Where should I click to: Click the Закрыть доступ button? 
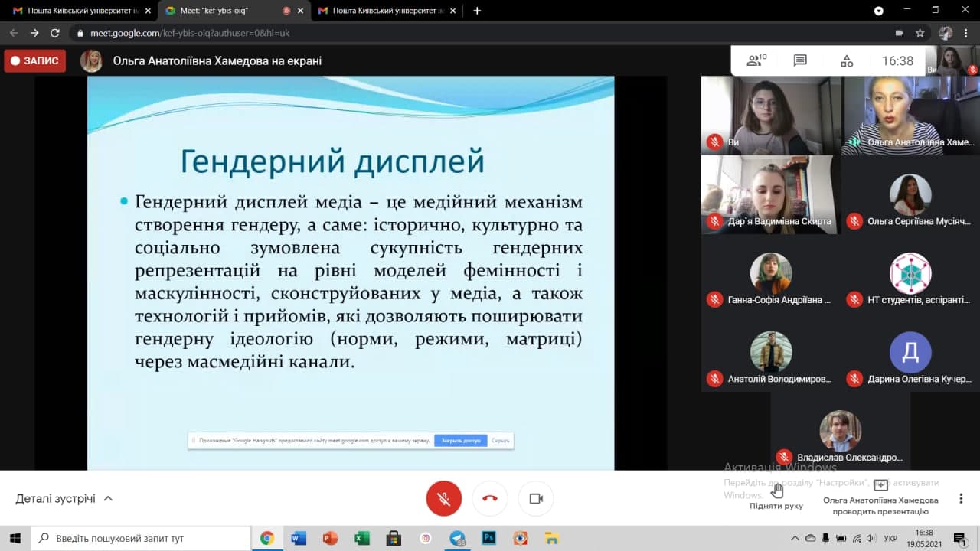coord(460,441)
